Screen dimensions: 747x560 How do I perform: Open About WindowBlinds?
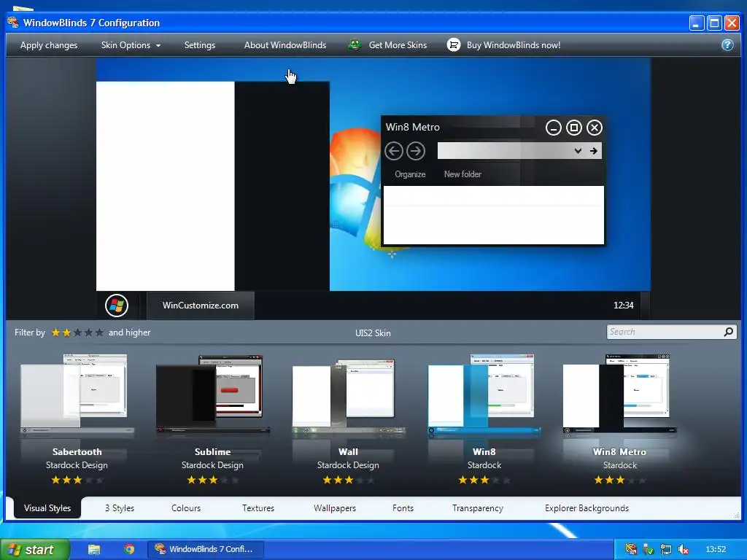285,45
